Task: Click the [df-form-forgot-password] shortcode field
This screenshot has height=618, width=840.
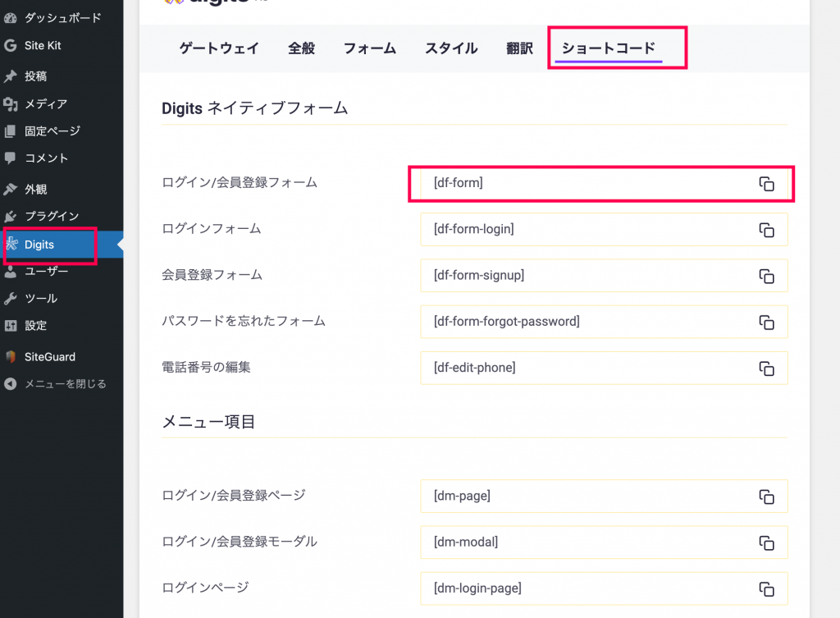Action: tap(604, 322)
